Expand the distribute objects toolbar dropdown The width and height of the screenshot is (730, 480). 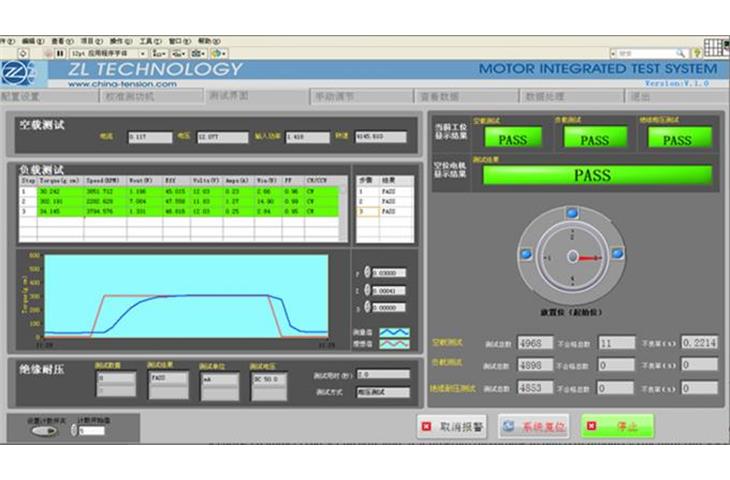pos(180,52)
